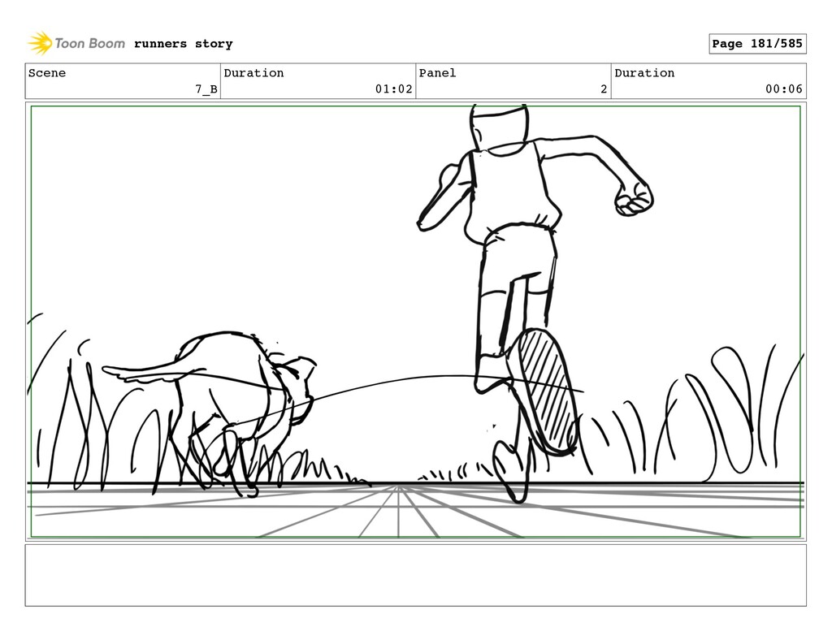
Task: Click the 'runners story' project title
Action: pos(183,44)
